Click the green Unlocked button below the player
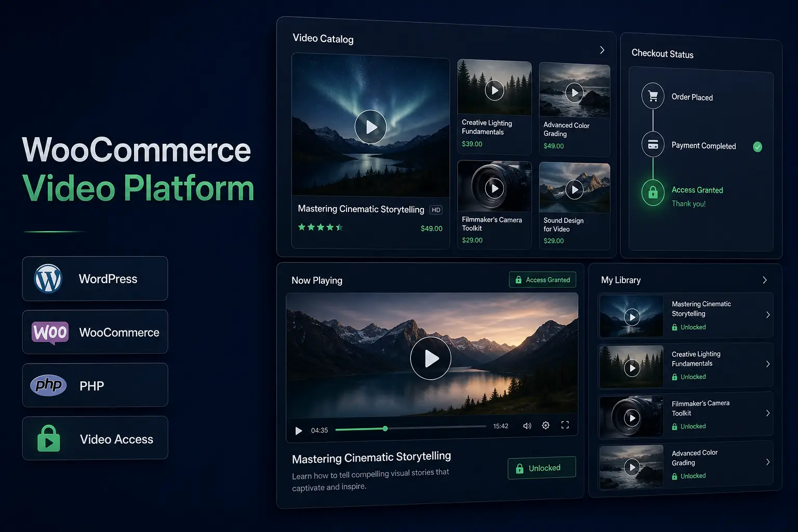 [x=541, y=468]
